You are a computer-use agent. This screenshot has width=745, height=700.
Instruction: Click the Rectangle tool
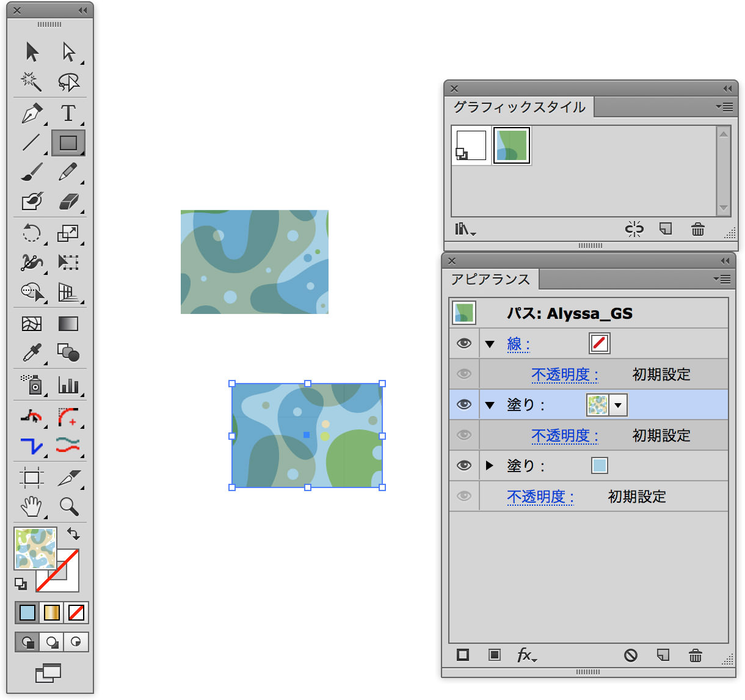click(68, 142)
